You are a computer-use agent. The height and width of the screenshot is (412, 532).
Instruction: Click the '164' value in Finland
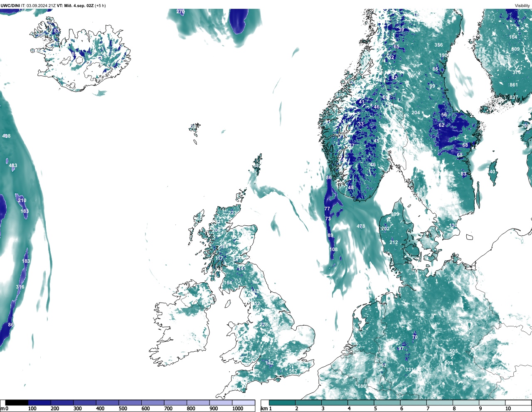click(513, 37)
